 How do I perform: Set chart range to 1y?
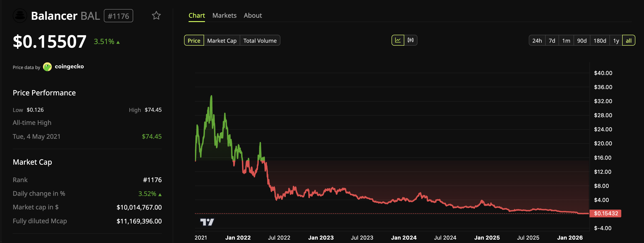[616, 40]
